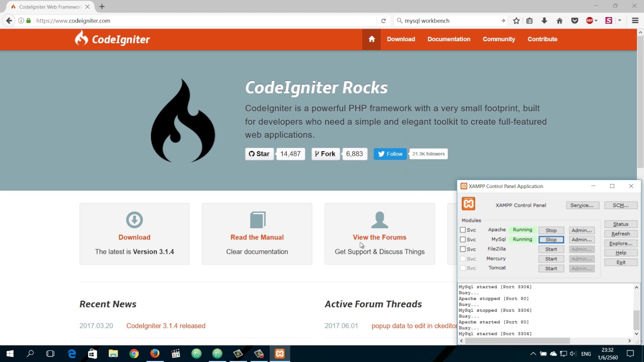Click the Firefox home toolbar icon

[559, 21]
